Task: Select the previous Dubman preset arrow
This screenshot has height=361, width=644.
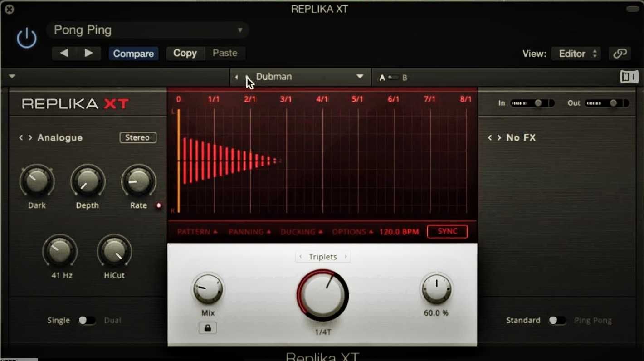Action: [236, 77]
